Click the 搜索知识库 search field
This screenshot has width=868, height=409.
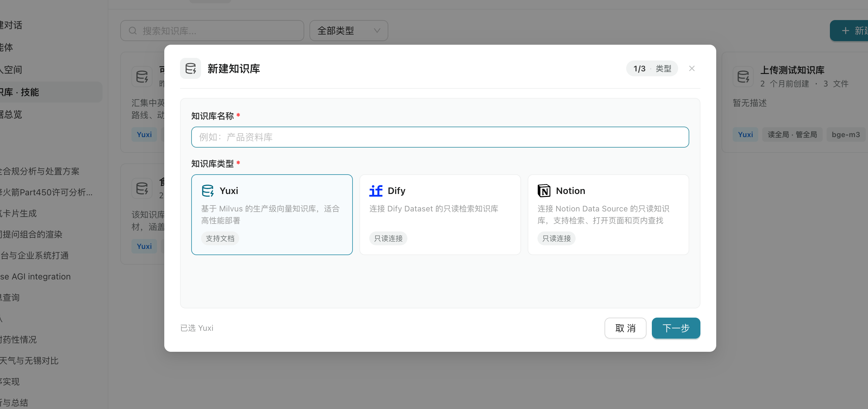pyautogui.click(x=212, y=31)
